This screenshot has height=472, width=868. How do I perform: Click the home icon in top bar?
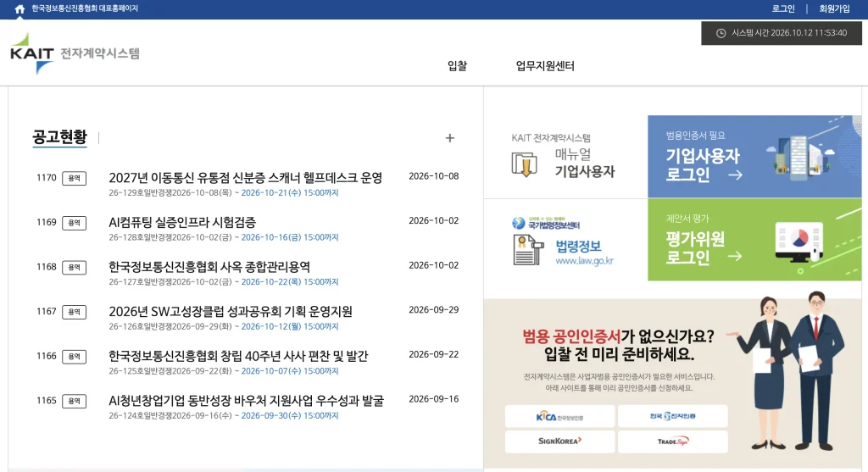pos(20,8)
